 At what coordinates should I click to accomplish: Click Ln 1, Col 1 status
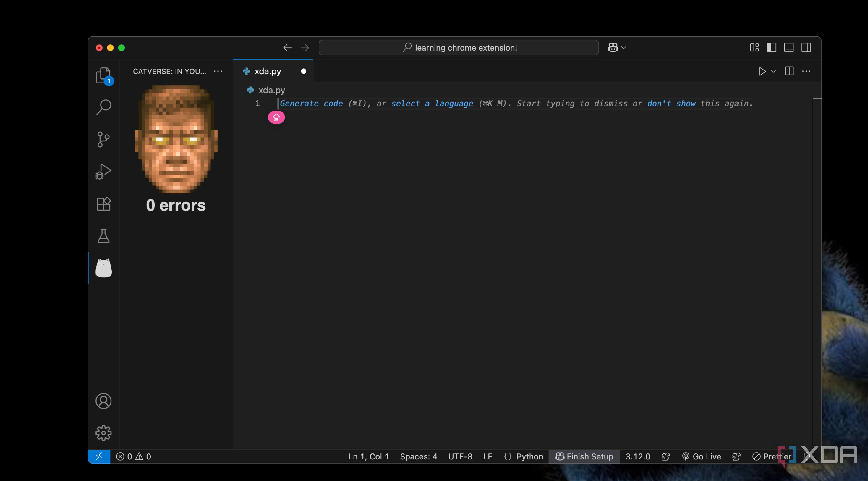point(369,456)
